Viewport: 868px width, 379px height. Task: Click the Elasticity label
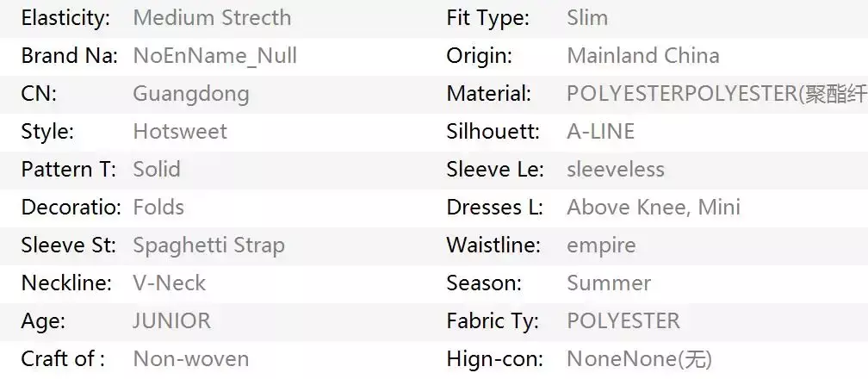[x=65, y=17]
